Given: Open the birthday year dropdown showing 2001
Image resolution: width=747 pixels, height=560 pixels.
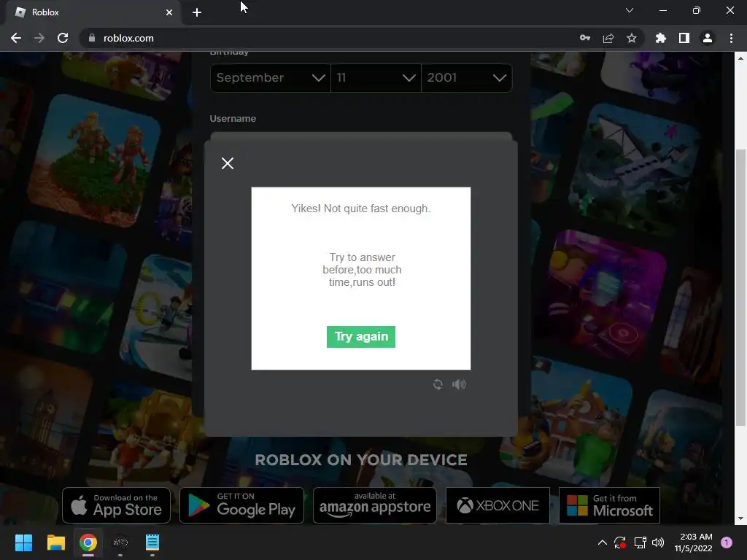Looking at the screenshot, I should (x=467, y=77).
